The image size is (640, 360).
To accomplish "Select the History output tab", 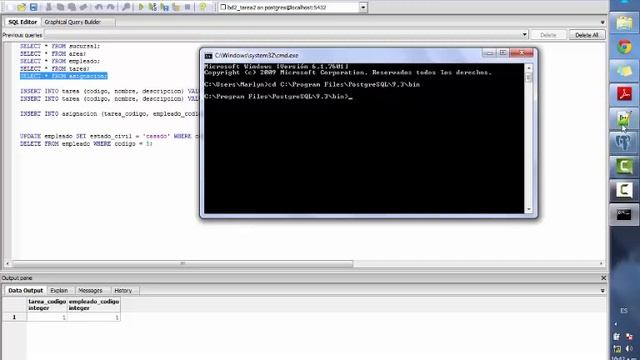I will pyautogui.click(x=123, y=290).
